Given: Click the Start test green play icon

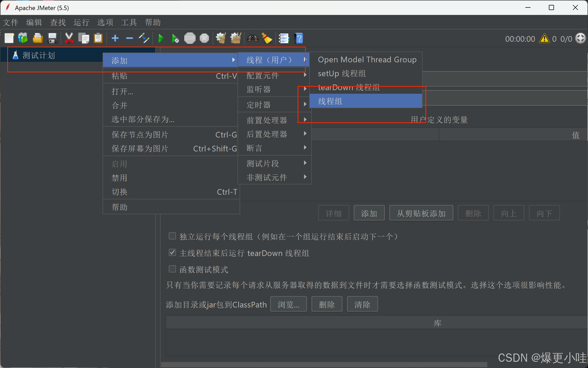Looking at the screenshot, I should [161, 39].
